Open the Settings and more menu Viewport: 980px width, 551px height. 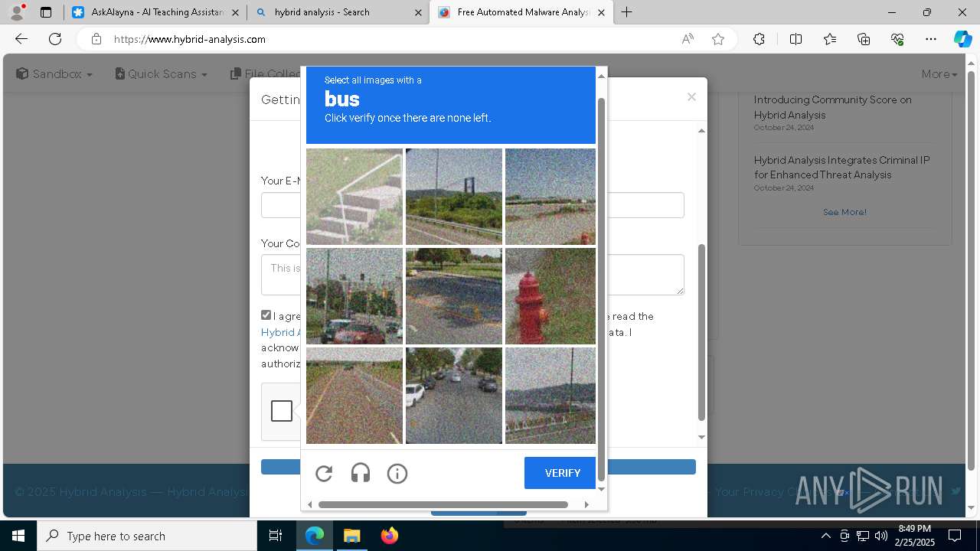(931, 39)
